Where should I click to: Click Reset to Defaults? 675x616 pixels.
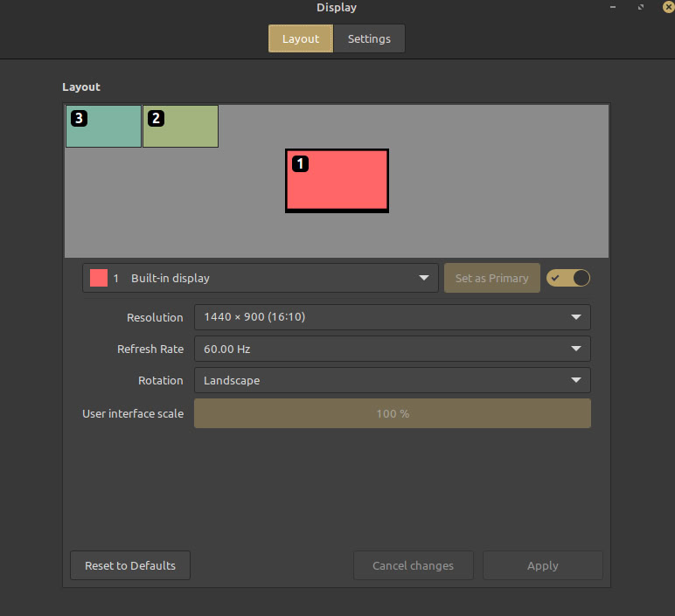pos(130,565)
